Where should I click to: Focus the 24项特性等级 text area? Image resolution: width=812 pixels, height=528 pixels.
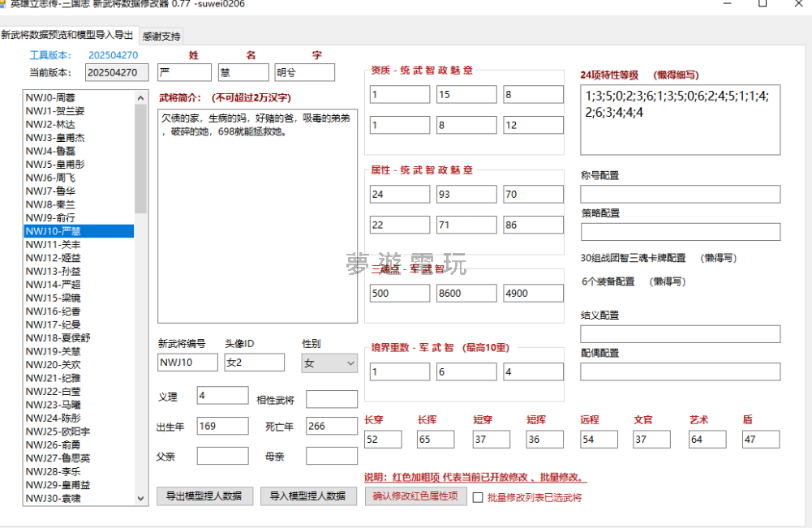(680, 119)
